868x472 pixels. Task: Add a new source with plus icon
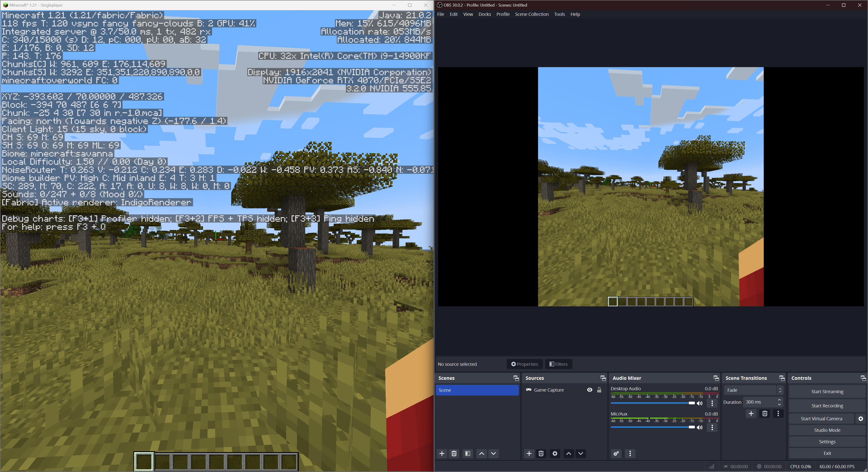click(x=529, y=453)
